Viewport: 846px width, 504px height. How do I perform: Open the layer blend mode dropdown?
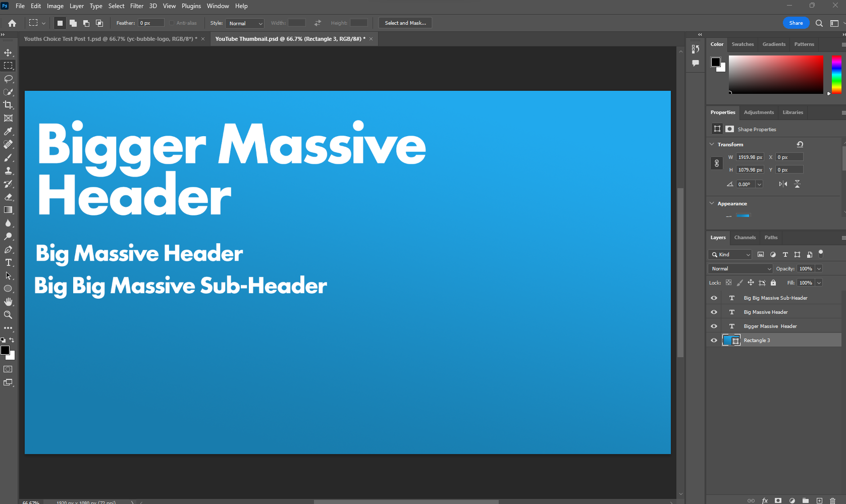(740, 269)
